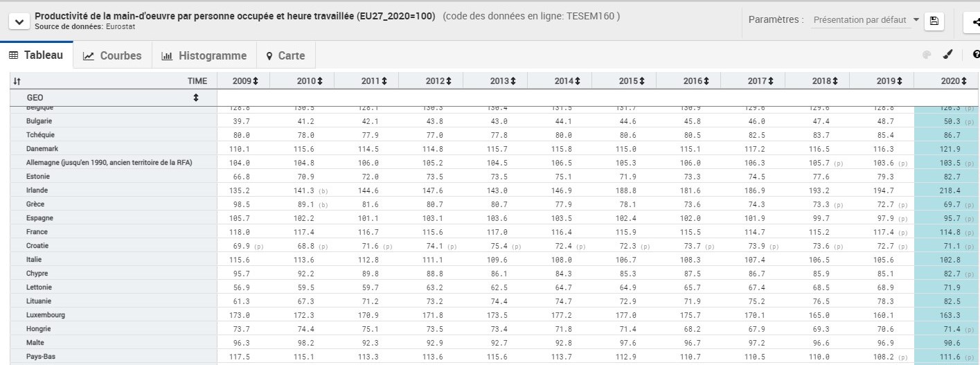980x365 pixels.
Task: Click the share icon button
Action: pos(972,21)
